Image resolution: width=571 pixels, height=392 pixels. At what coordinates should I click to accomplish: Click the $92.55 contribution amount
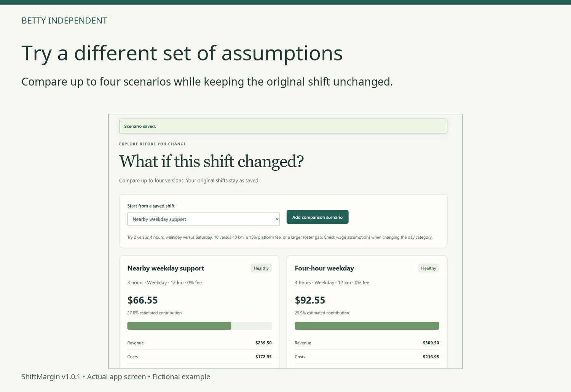click(310, 300)
